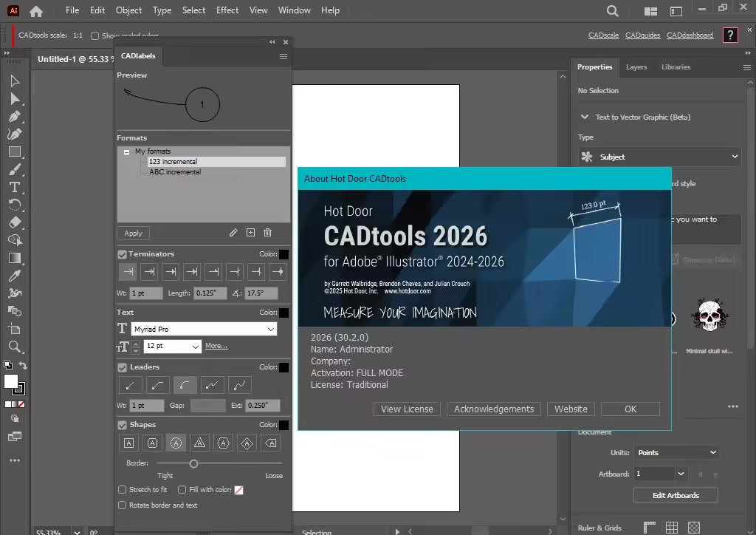Select the Type tool
The height and width of the screenshot is (535, 756).
point(15,187)
